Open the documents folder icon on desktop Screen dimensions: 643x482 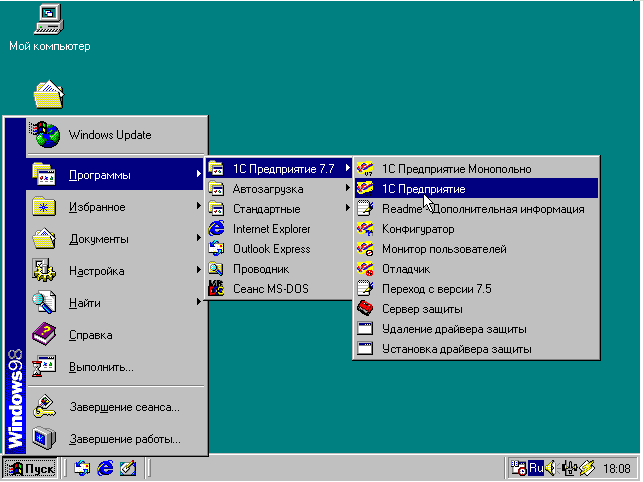tap(49, 94)
